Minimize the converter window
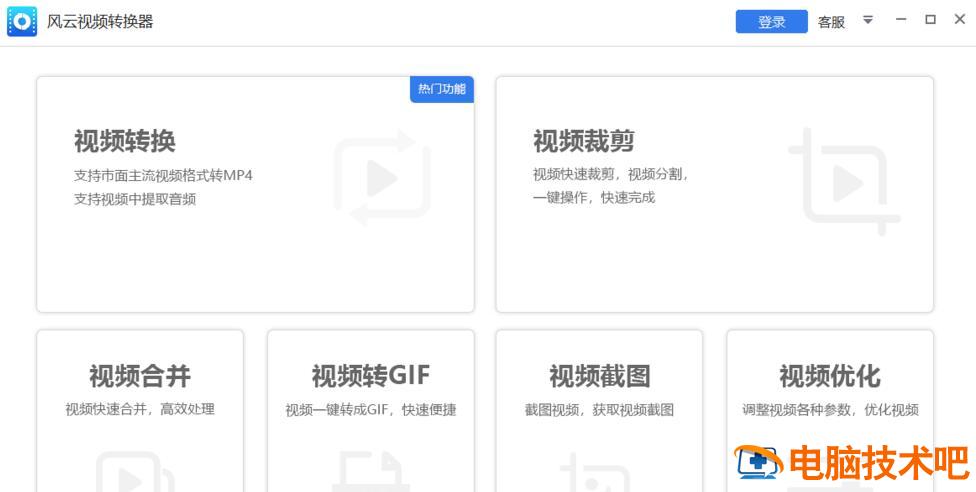This screenshot has width=976, height=492. (x=901, y=20)
